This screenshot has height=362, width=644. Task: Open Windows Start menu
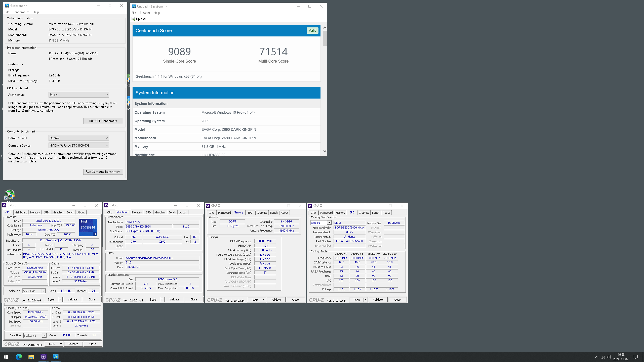point(6,357)
